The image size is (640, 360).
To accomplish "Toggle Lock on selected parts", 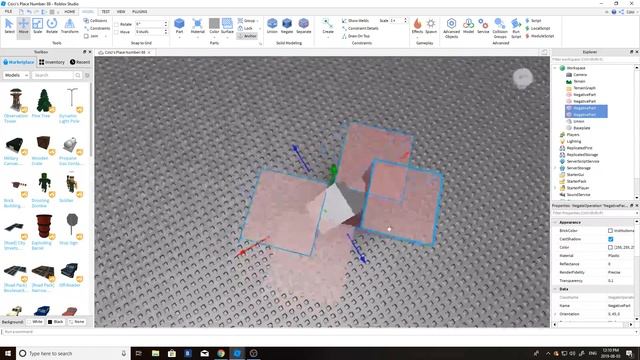I will [x=245, y=28].
